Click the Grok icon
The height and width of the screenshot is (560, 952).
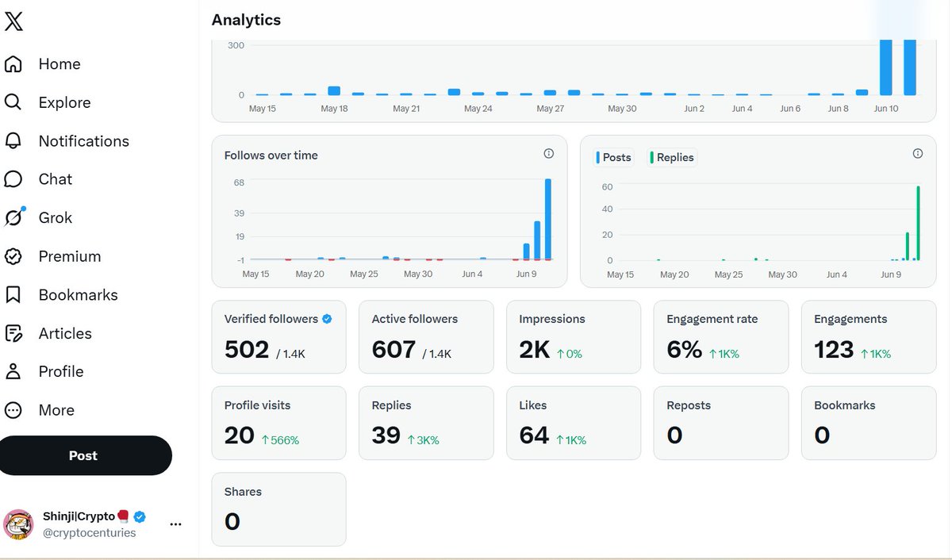13,217
